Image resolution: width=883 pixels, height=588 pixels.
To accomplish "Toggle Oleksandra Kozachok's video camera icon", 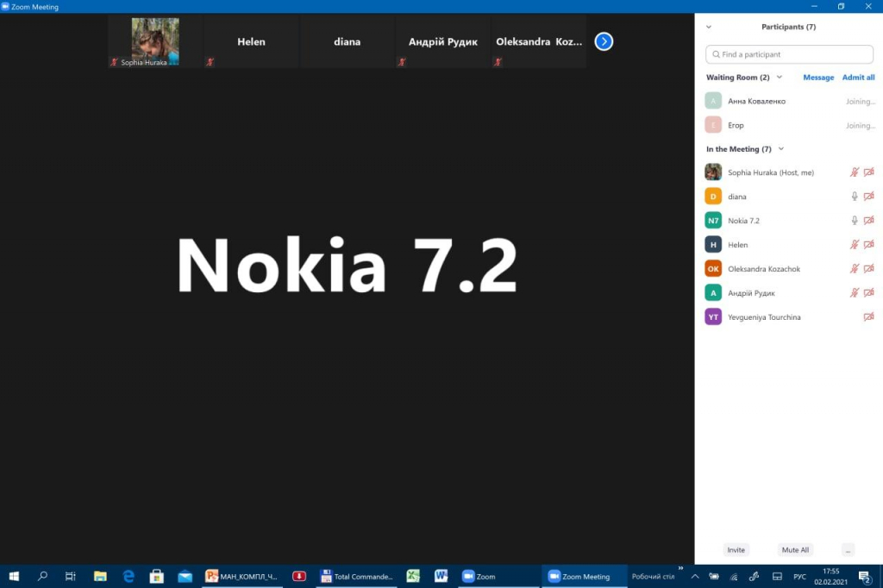I will click(x=869, y=269).
